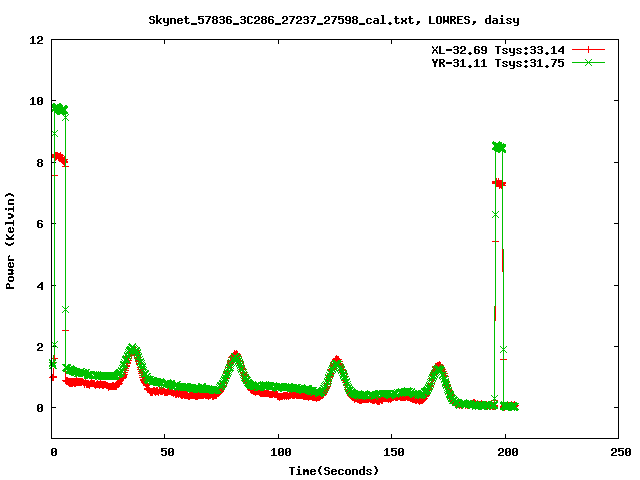Viewport: 640px width, 480px height.
Task: Click the x-axis tick label 150
Action: pos(394,452)
